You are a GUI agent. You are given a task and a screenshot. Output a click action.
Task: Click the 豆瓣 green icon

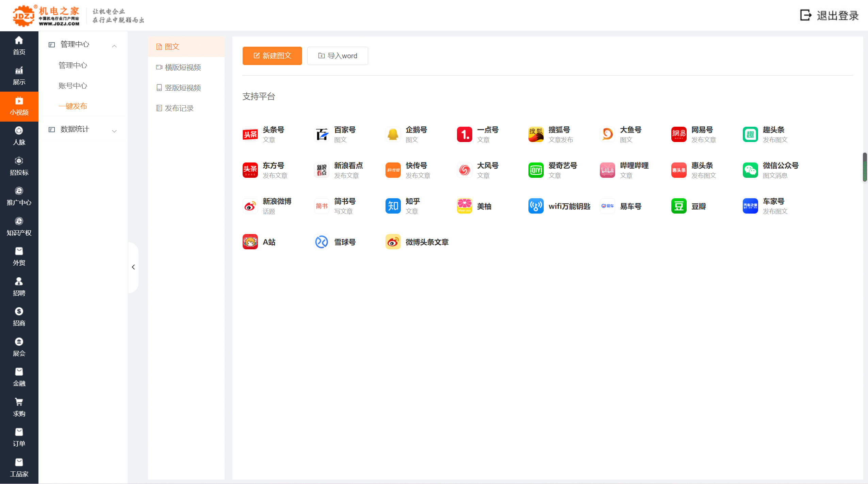pos(679,206)
